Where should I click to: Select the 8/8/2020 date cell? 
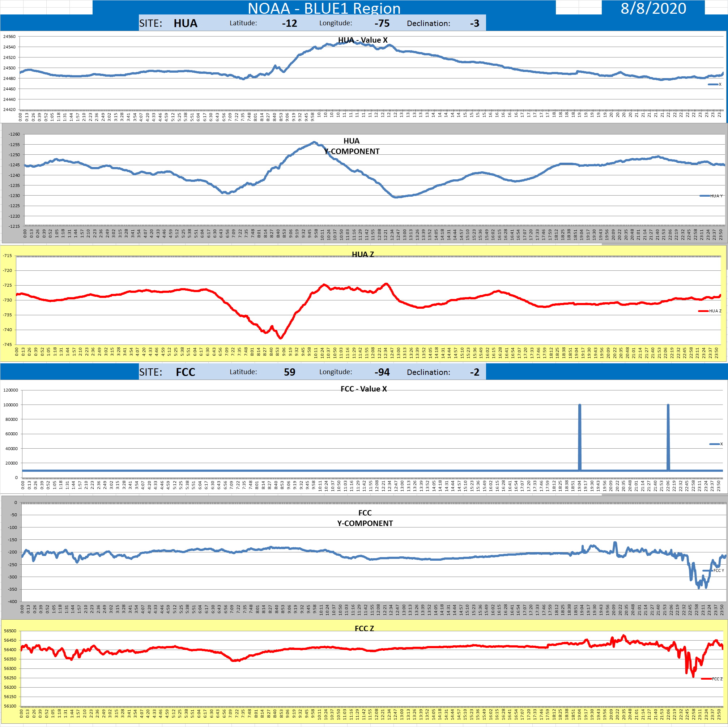653,8
